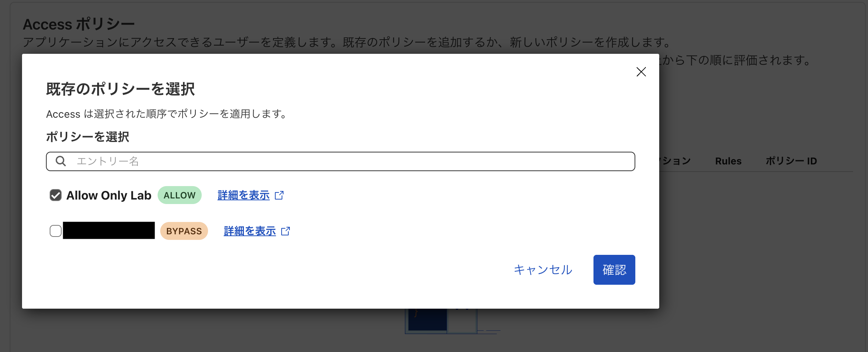The height and width of the screenshot is (352, 868).
Task: Click the green ALLOW badge
Action: [179, 195]
